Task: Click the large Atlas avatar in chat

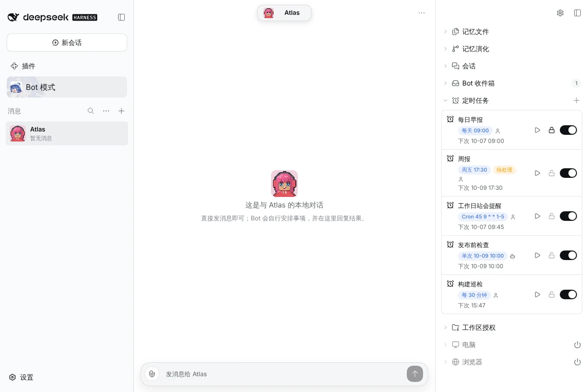Action: (x=284, y=184)
